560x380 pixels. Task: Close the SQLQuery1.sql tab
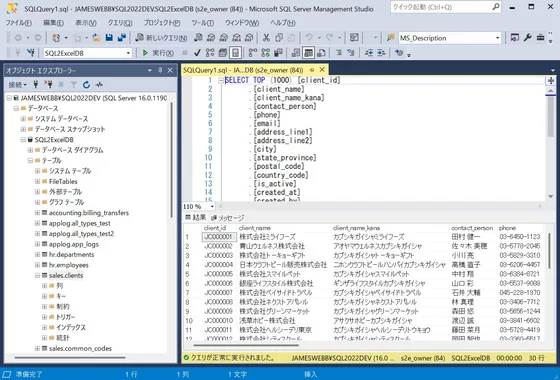(x=322, y=70)
